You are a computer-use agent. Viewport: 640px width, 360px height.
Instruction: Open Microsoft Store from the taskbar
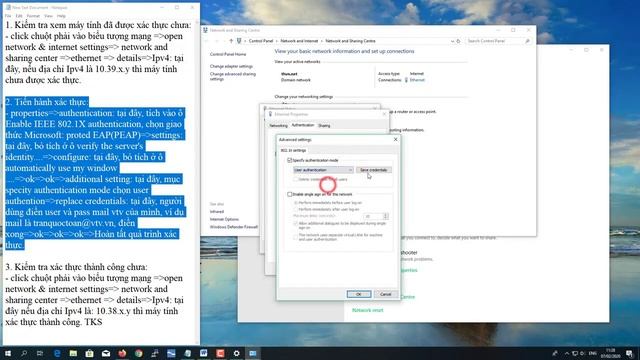click(89, 353)
